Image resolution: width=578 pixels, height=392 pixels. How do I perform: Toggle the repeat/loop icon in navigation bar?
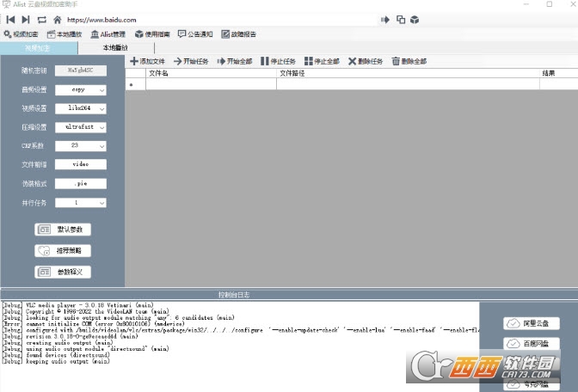(41, 20)
